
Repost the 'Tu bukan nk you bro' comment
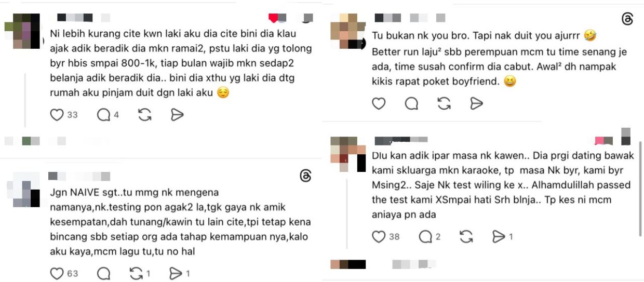pyautogui.click(x=444, y=103)
